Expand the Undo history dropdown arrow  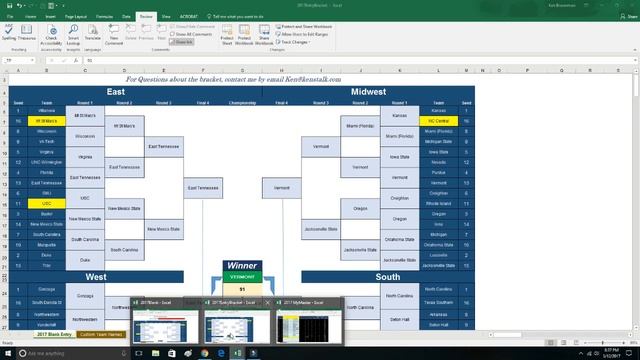pos(25,6)
